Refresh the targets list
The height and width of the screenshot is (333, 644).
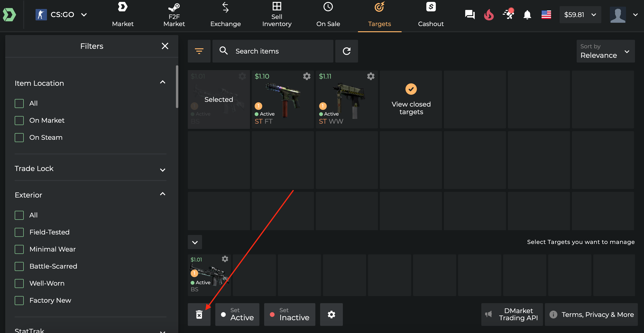[x=346, y=51]
